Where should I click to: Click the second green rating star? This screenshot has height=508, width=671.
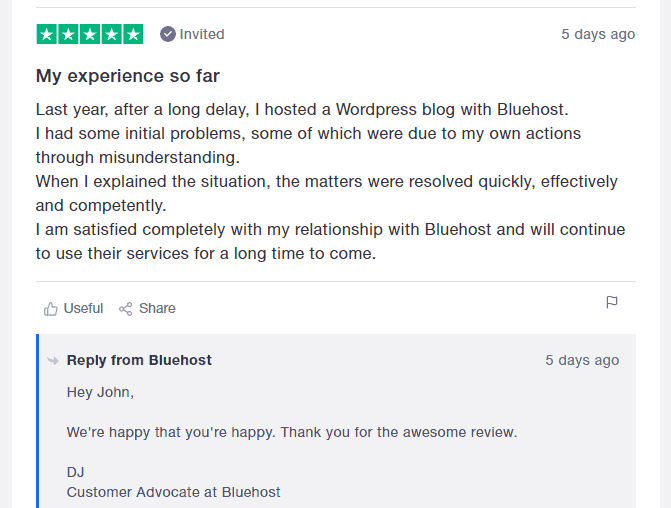pyautogui.click(x=68, y=34)
